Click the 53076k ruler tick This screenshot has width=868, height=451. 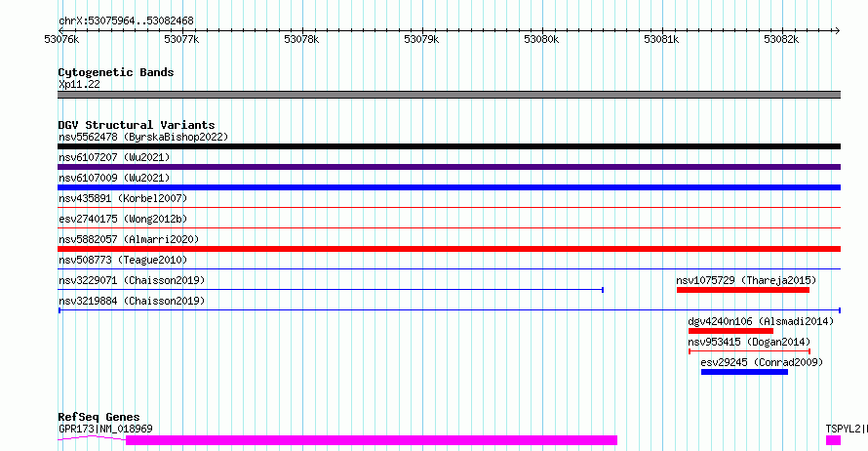(62, 39)
